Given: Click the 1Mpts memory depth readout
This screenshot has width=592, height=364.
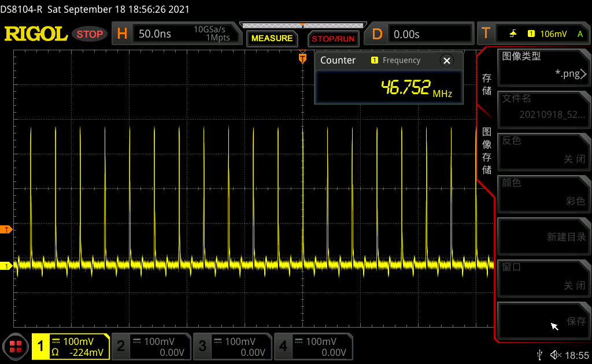Looking at the screenshot, I should pyautogui.click(x=218, y=38).
